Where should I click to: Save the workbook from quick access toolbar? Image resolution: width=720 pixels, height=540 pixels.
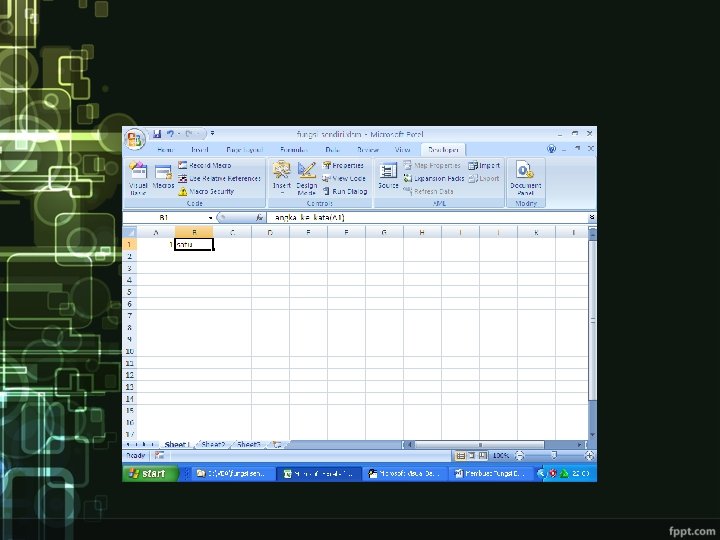click(x=157, y=134)
